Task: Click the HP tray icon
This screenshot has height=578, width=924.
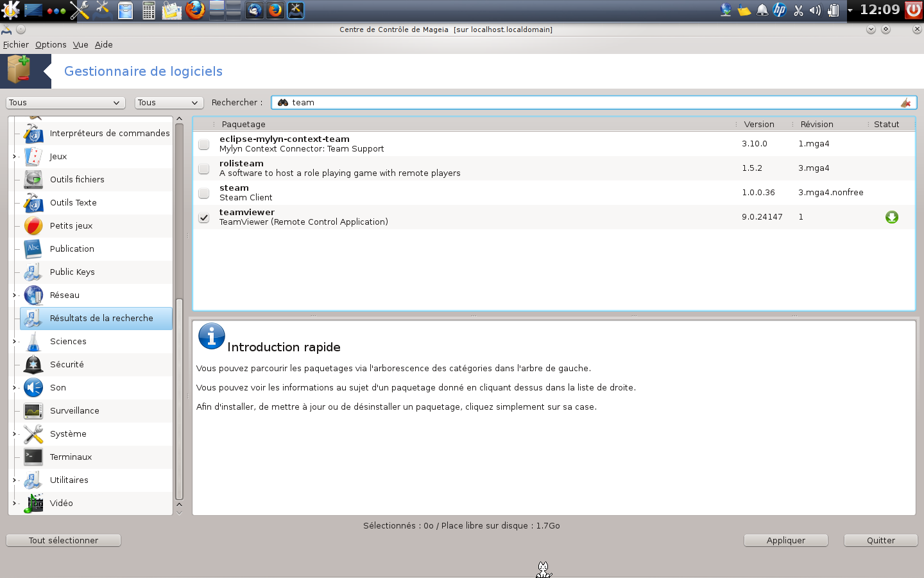Action: [780, 10]
